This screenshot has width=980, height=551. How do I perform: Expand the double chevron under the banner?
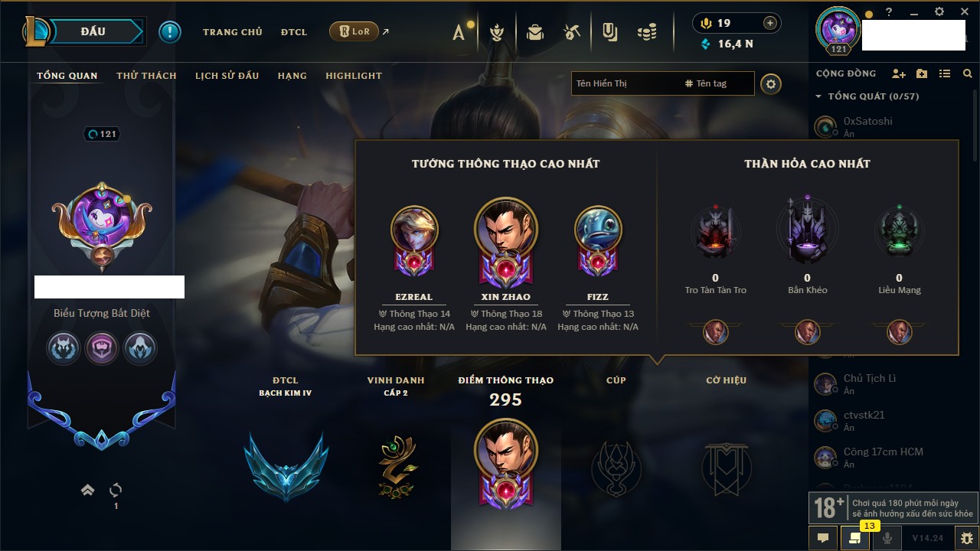click(x=88, y=490)
